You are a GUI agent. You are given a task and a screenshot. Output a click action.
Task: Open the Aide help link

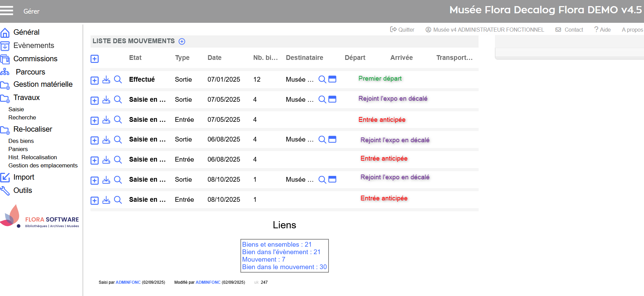tap(602, 30)
